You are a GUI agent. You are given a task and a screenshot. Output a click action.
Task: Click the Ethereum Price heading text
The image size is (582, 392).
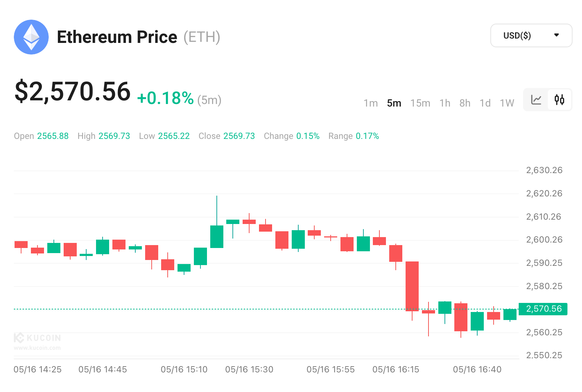tap(117, 37)
